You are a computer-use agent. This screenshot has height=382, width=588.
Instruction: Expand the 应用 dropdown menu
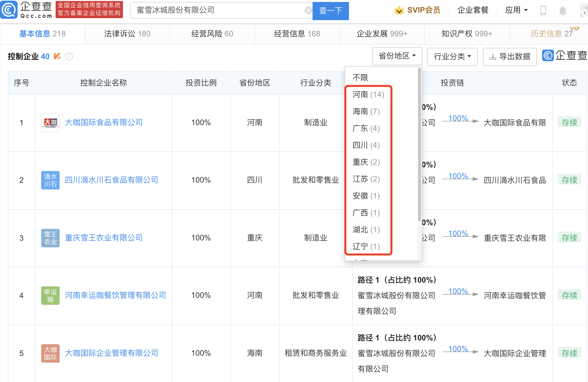[x=516, y=10]
